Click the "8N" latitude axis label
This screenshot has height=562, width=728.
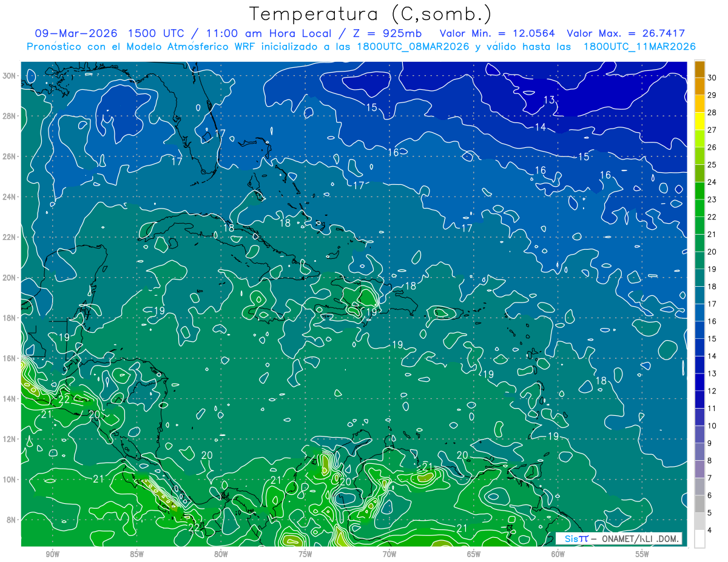[12, 520]
